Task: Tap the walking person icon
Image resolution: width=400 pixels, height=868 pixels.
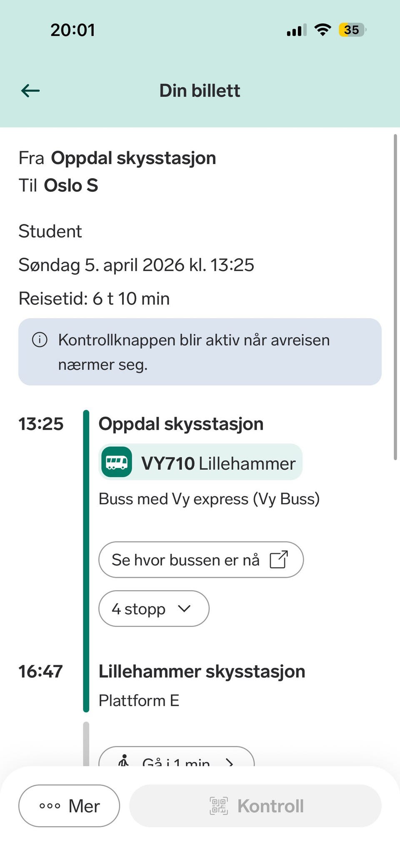Action: (124, 761)
